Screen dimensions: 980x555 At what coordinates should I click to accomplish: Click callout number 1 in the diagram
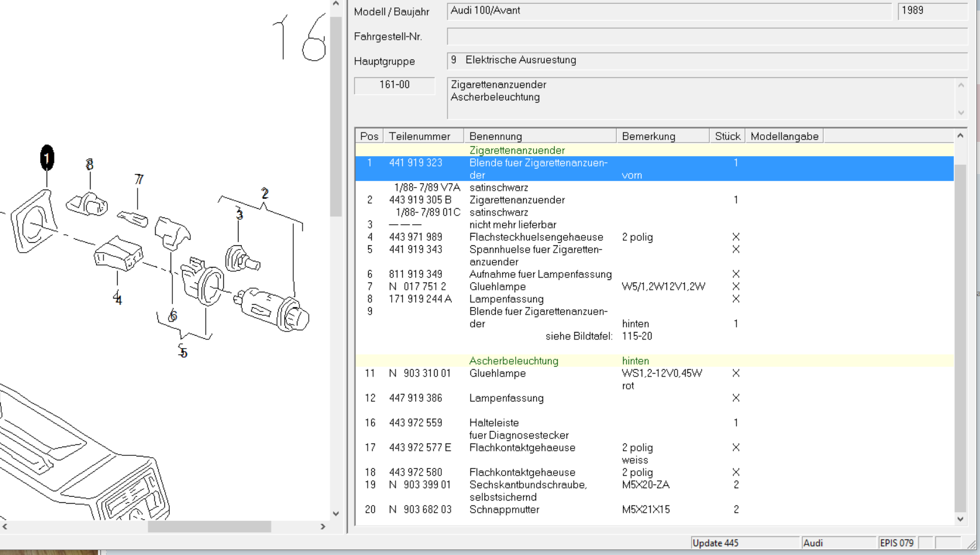[47, 158]
